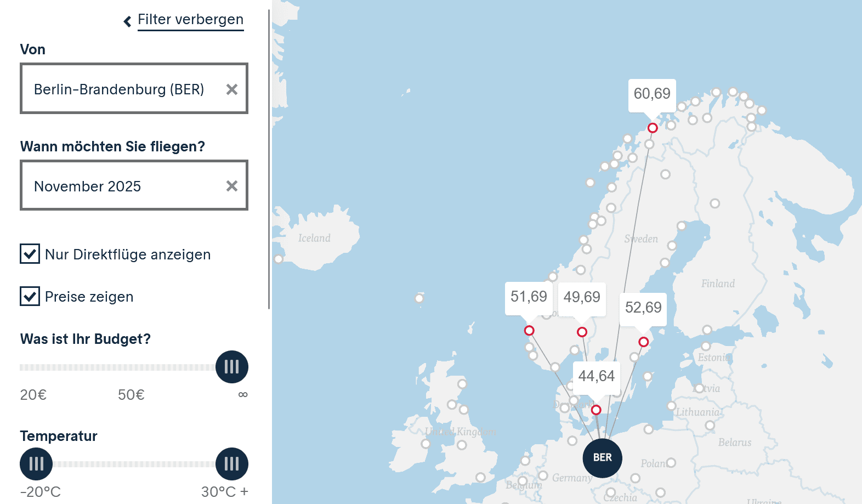Disable the Preise zeigen checkbox
Screen dimensions: 862x504
click(x=30, y=296)
